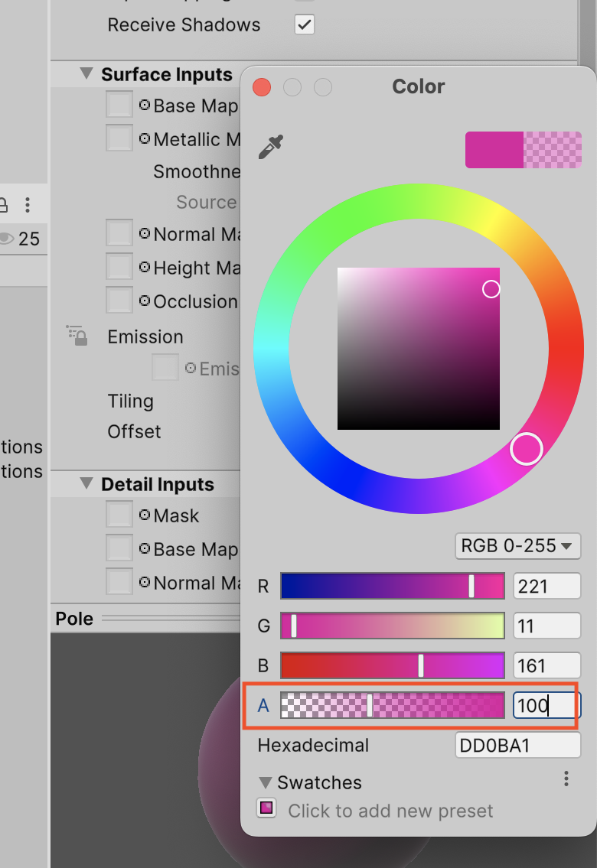Click the Base Map texture picker circle icon
597x868 pixels.
coord(144,106)
